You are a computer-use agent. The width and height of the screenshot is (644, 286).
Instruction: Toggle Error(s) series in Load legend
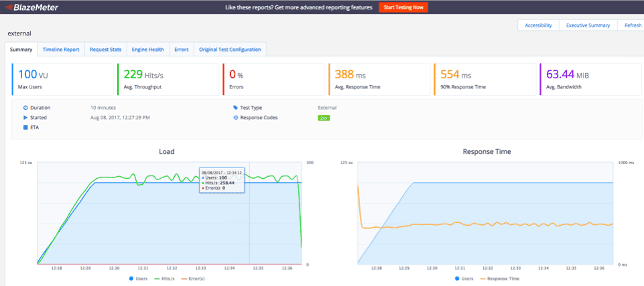point(194,278)
